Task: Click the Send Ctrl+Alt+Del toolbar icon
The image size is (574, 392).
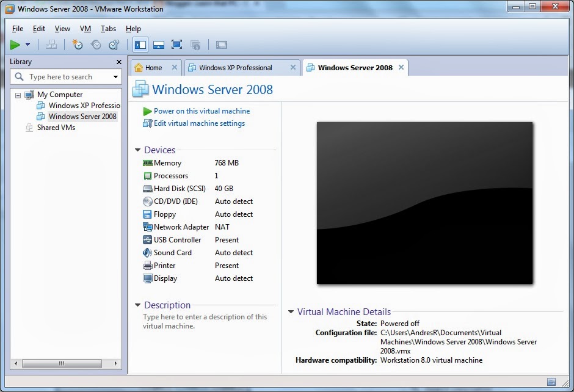Action: 51,45
